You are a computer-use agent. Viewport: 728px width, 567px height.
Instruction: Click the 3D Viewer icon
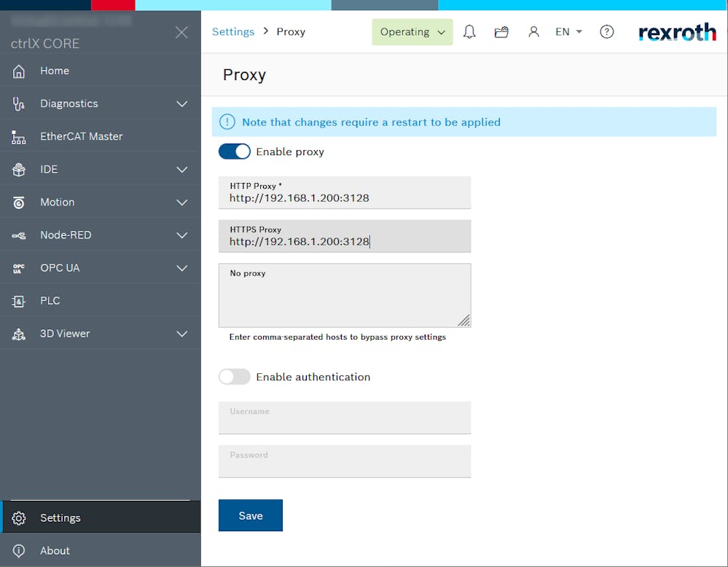click(18, 334)
